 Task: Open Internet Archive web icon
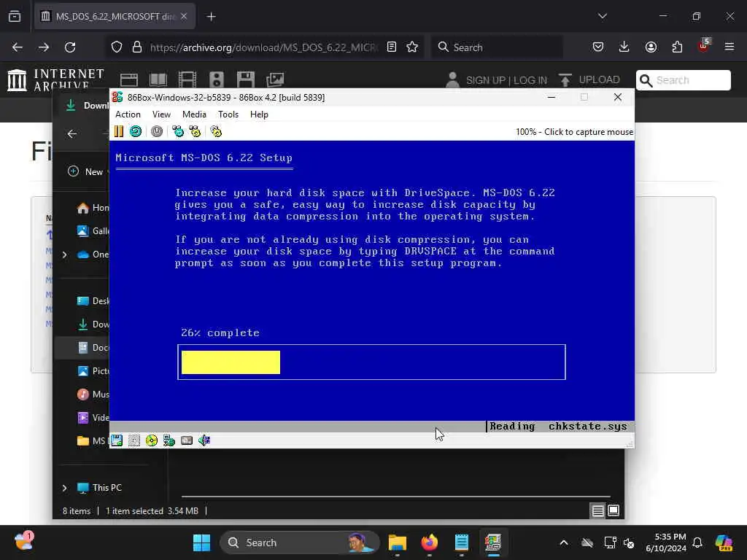[x=129, y=79]
